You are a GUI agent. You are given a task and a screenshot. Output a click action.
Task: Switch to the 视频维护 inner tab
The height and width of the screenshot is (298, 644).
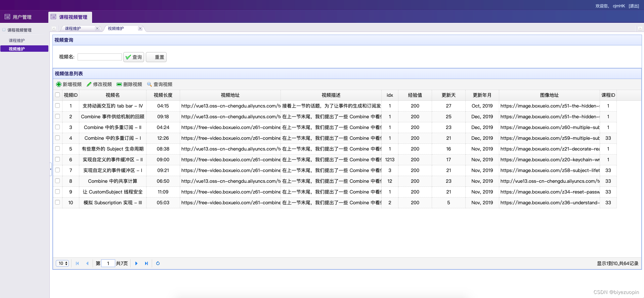point(116,29)
